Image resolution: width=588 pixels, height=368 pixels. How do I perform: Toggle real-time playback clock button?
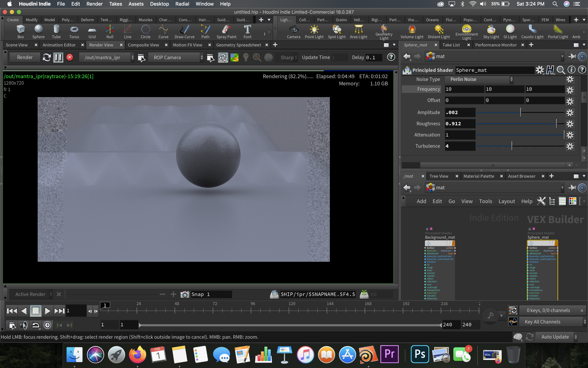tap(48, 325)
